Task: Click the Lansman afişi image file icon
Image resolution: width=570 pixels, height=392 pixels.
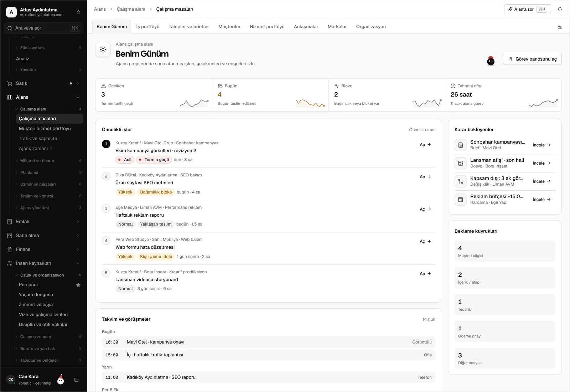Action: [x=461, y=163]
